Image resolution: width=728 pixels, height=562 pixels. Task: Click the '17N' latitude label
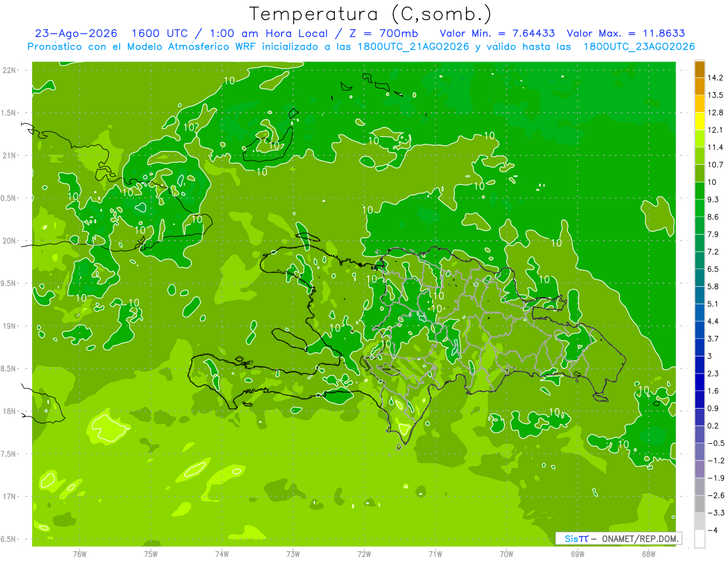[9, 497]
